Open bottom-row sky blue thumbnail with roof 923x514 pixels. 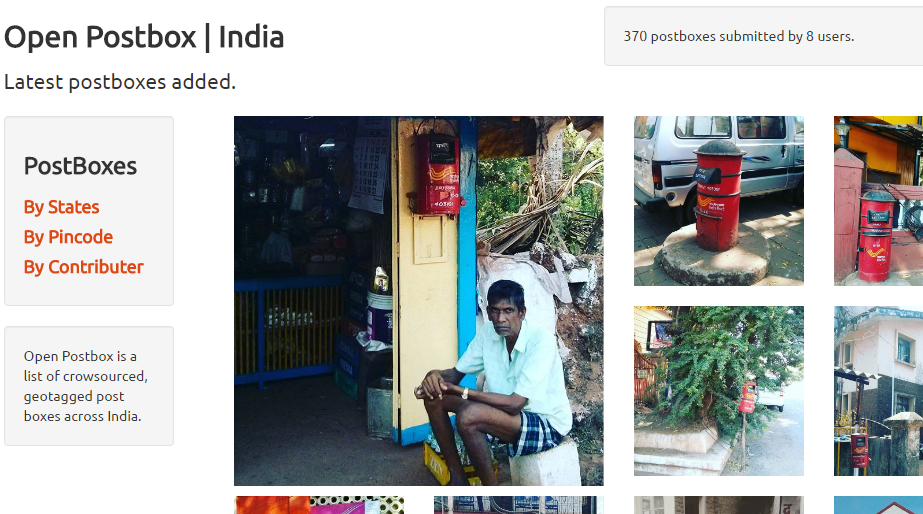pos(878,505)
